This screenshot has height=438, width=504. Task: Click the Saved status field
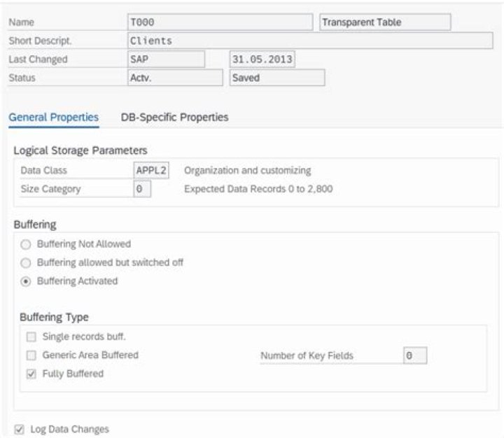tap(277, 78)
